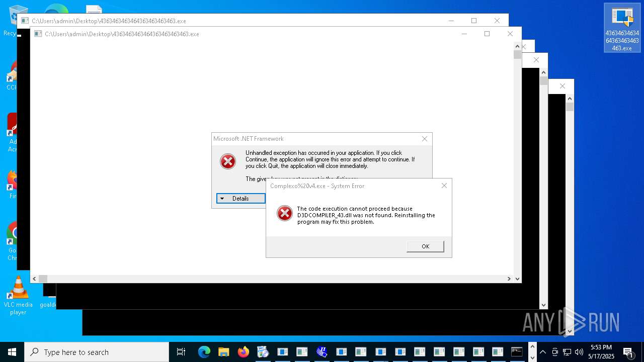Viewport: 644px width, 362px height.
Task: Click the up arrow of the front console's vertical scrollbar
Action: [517, 46]
